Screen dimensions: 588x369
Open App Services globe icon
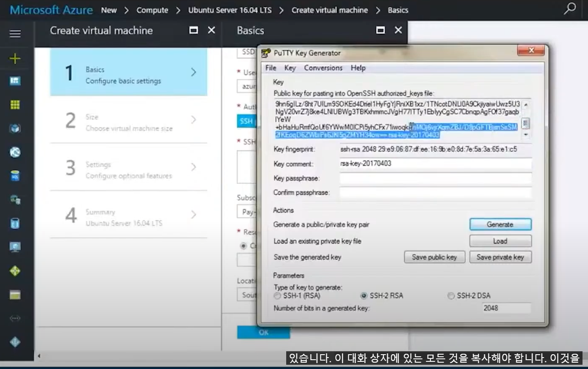click(15, 152)
